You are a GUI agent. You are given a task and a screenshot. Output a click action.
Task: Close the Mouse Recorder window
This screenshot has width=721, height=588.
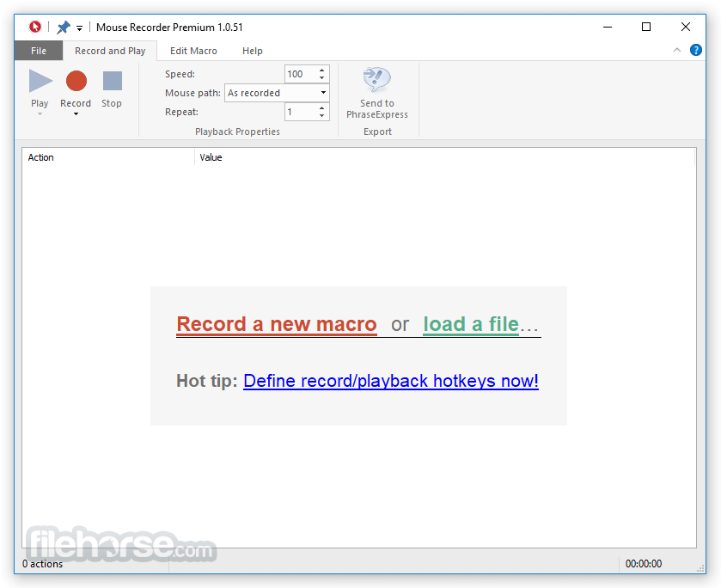pos(685,28)
